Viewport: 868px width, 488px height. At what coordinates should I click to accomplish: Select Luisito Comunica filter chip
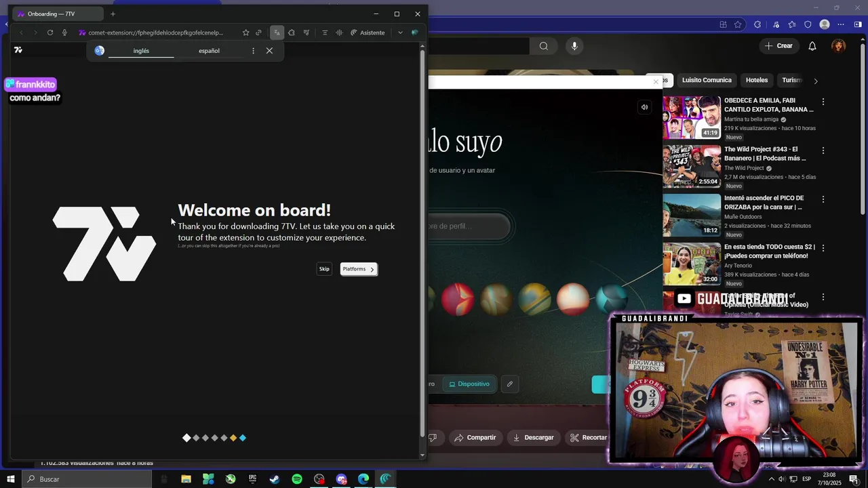pos(707,80)
